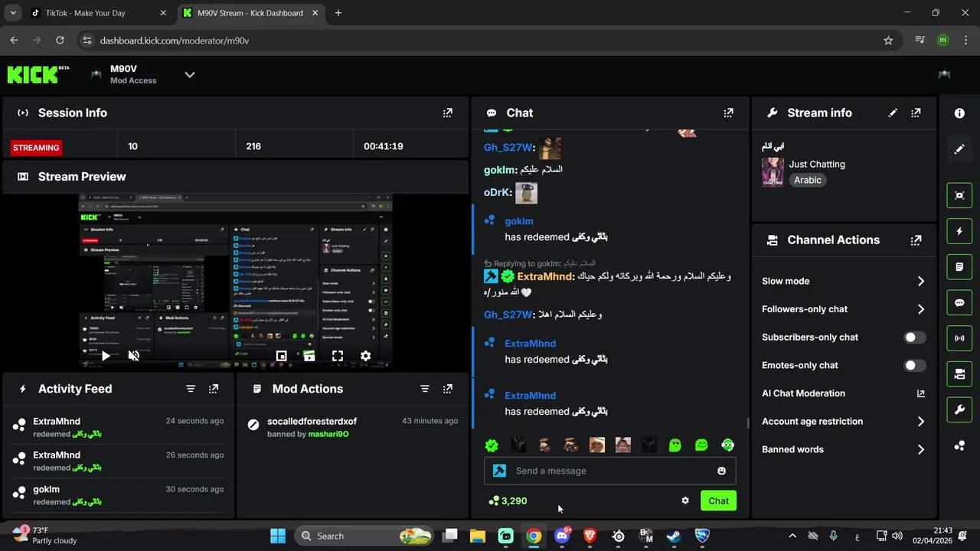Select the verified checkmark emote
980x551 pixels.
point(492,445)
